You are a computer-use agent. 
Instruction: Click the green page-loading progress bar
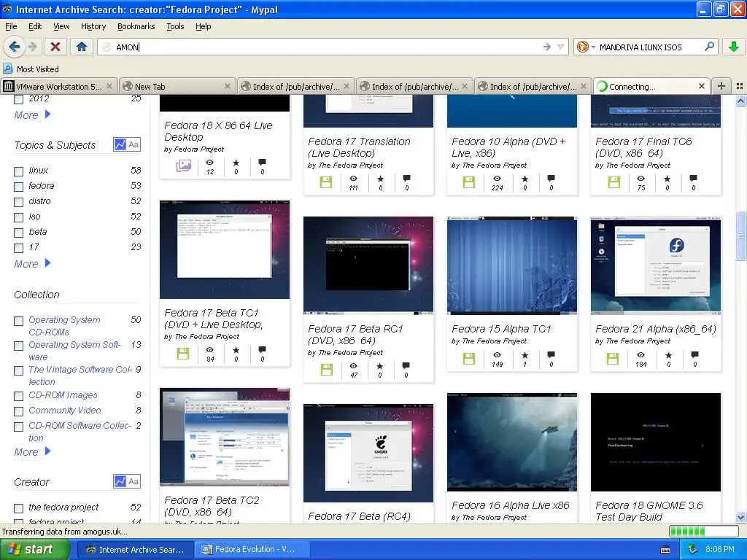pyautogui.click(x=704, y=531)
